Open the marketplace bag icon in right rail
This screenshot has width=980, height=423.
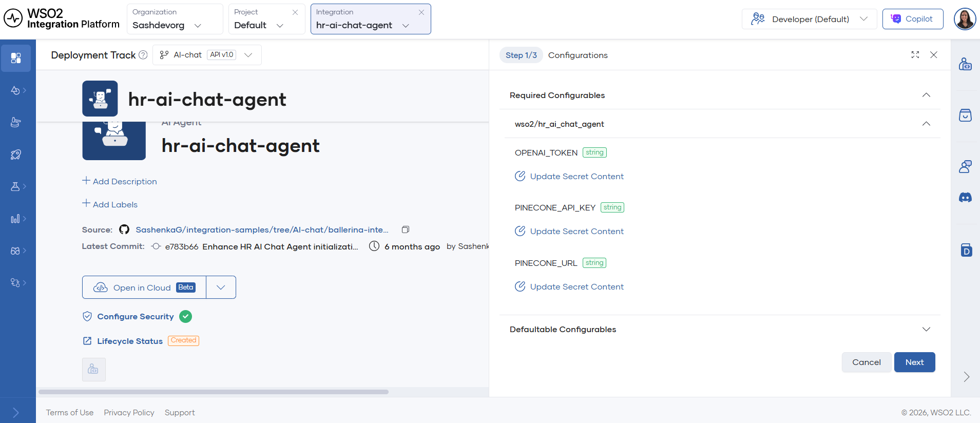click(x=966, y=115)
